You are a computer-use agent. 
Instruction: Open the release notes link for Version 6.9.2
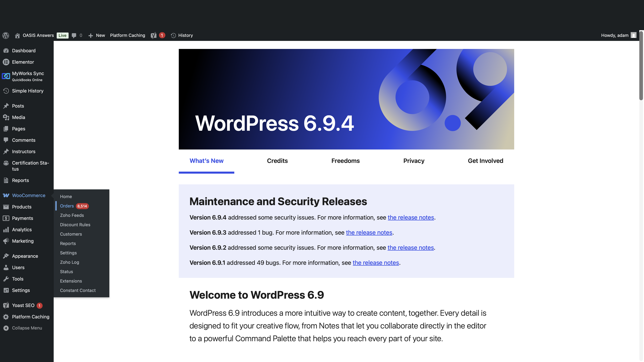[411, 248]
